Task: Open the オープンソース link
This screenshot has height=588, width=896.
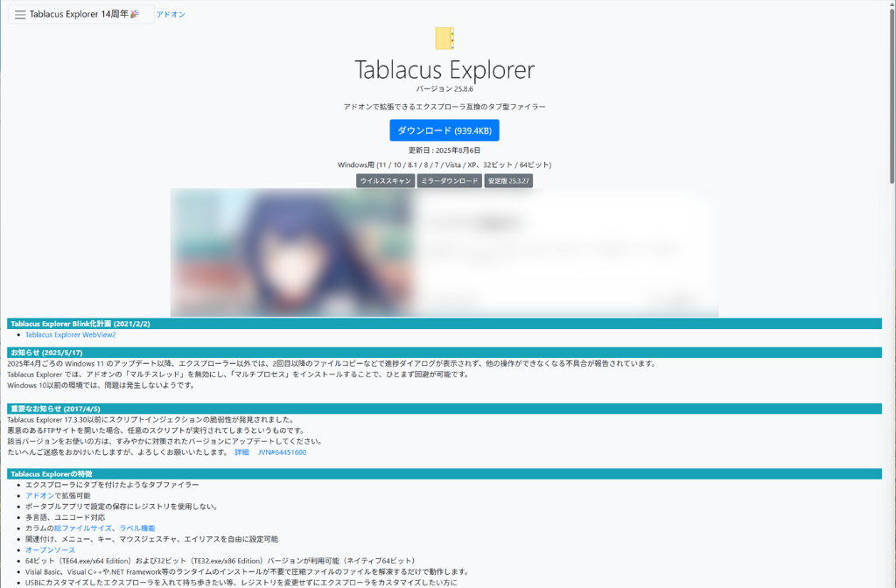Action: pyautogui.click(x=50, y=550)
